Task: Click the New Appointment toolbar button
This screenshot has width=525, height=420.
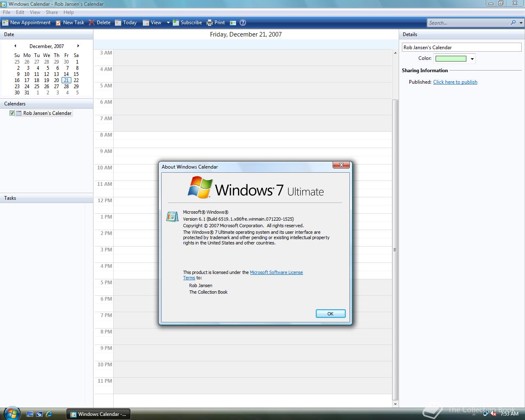Action: 27,23
